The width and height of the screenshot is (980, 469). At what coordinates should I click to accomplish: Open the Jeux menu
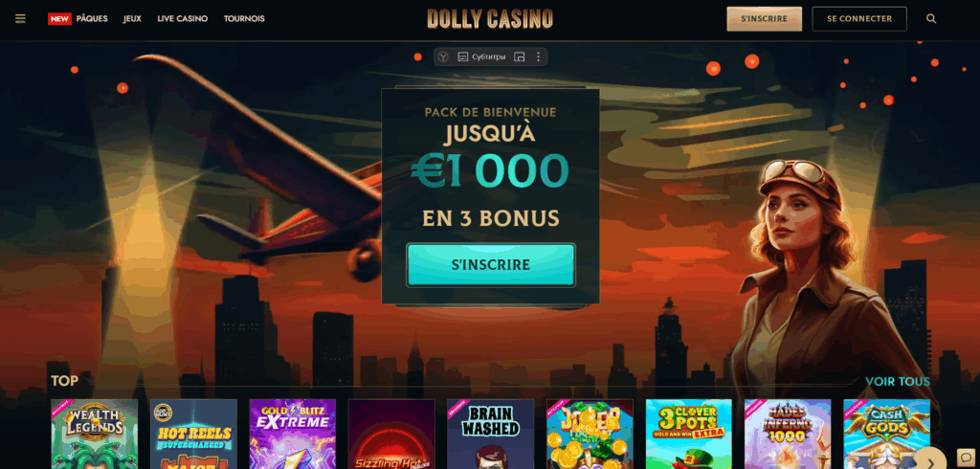(132, 19)
